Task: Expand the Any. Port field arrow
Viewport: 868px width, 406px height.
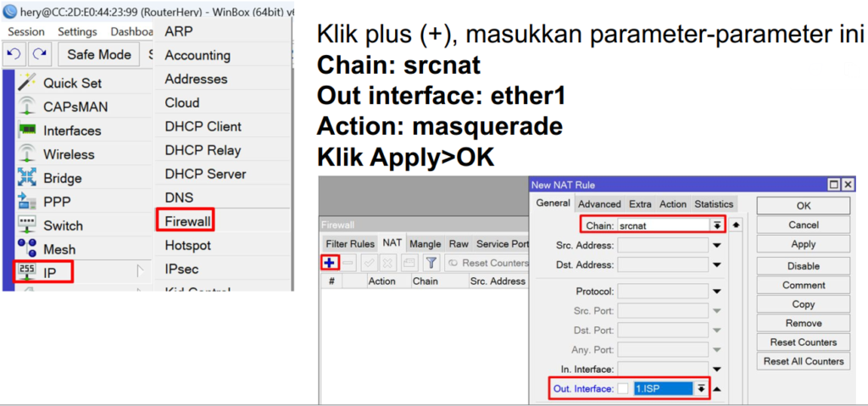Action: (717, 350)
